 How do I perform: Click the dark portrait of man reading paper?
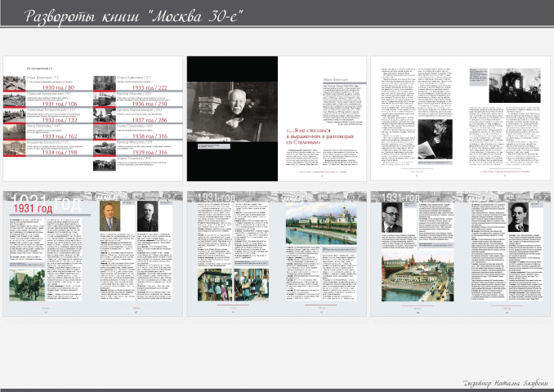pos(435,139)
